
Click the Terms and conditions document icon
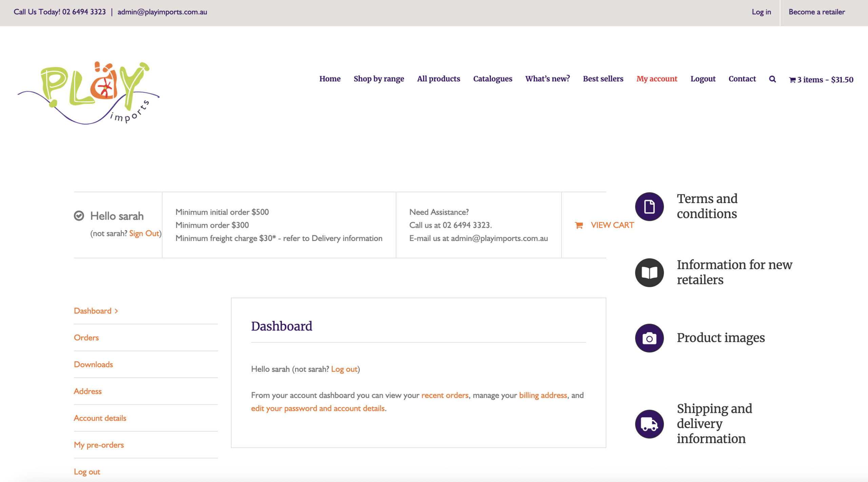click(x=649, y=206)
